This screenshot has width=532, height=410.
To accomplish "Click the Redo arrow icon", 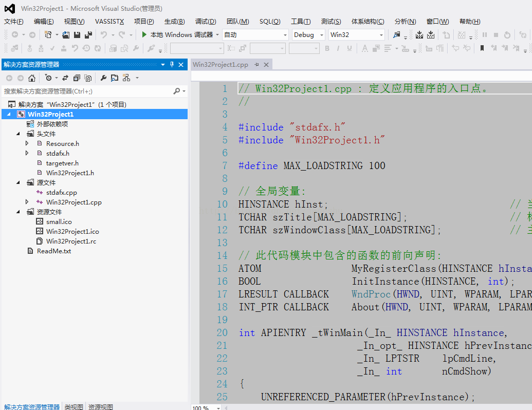I will click(122, 34).
